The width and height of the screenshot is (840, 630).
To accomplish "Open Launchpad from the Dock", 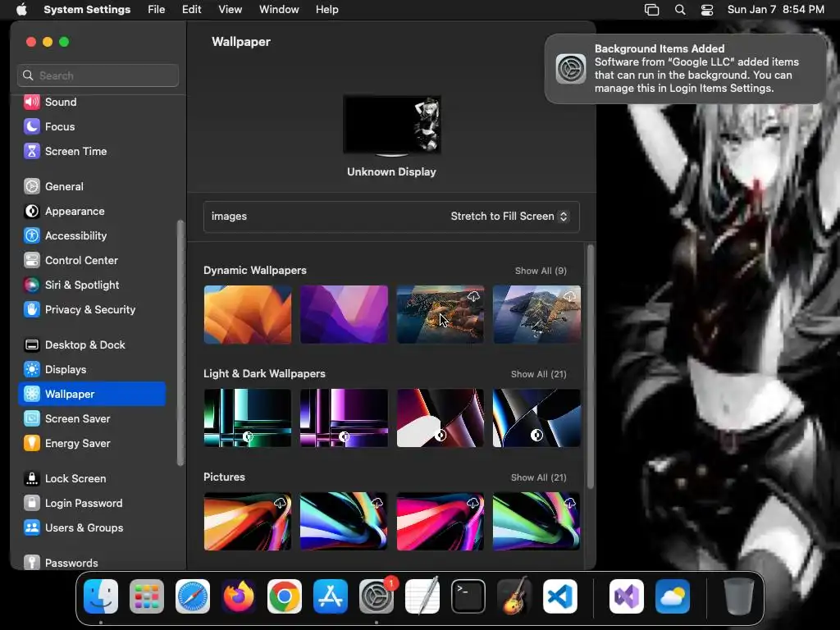I will 147,596.
